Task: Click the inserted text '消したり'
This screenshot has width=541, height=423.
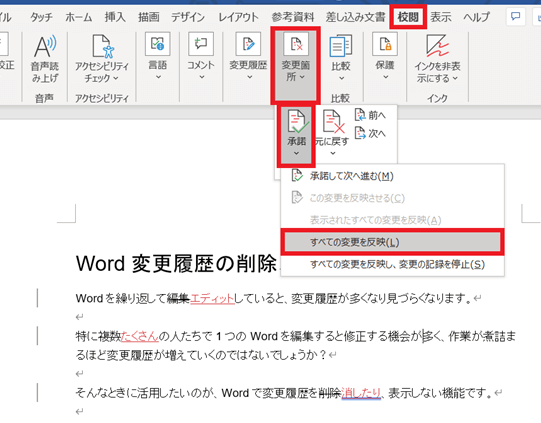Action: (x=361, y=393)
